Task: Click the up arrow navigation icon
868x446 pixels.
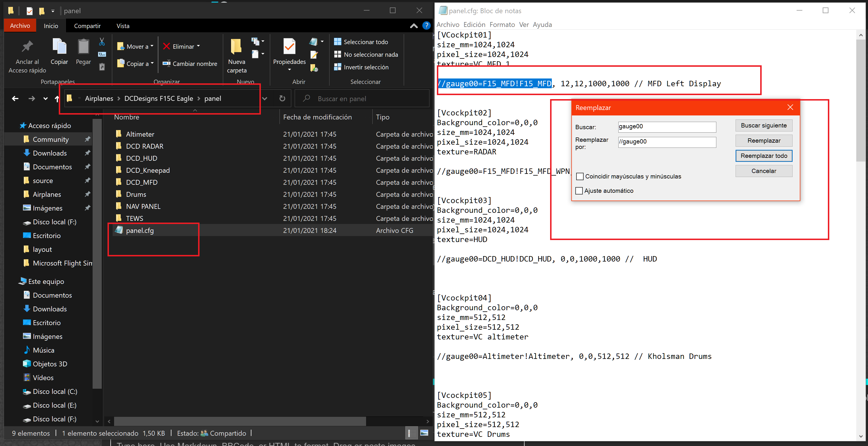Action: (57, 99)
